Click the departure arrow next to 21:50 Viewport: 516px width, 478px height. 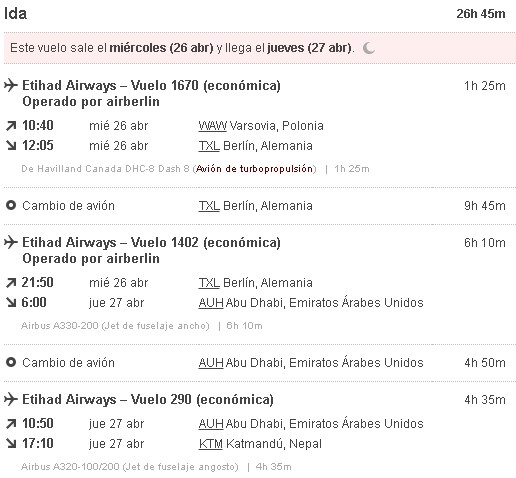click(x=11, y=283)
